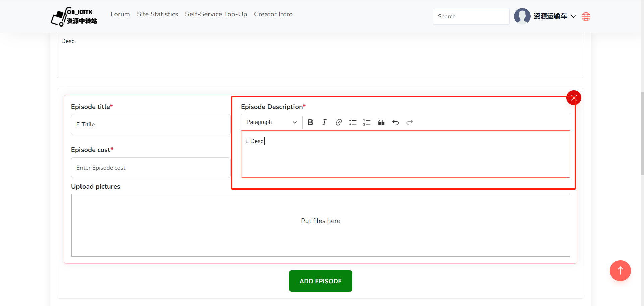This screenshot has height=306, width=644.
Task: Focus the Episode cost input field
Action: (151, 168)
